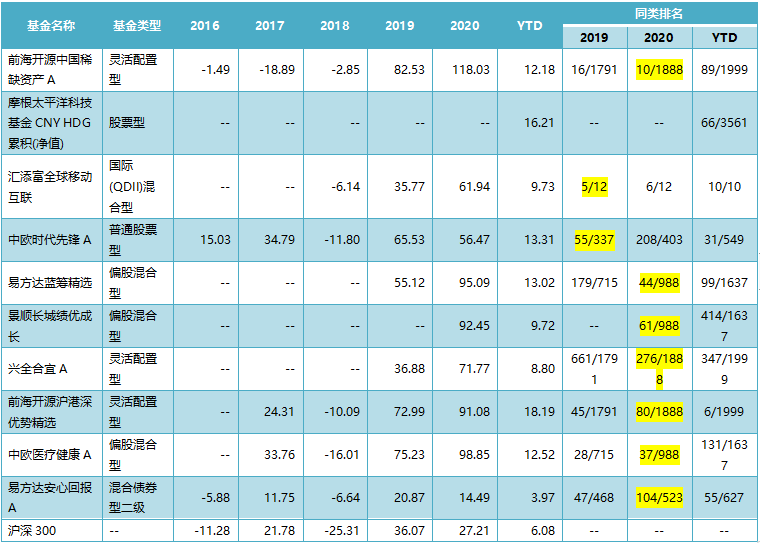Viewport: 760px width, 543px height.
Task: Click the highlighted 61/988 ranking cell
Action: pyautogui.click(x=659, y=326)
